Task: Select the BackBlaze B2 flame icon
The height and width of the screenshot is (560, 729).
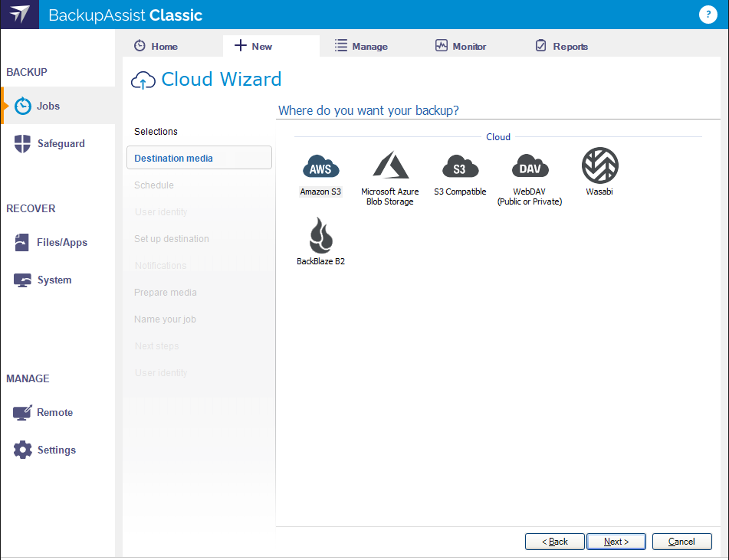Action: [x=320, y=235]
